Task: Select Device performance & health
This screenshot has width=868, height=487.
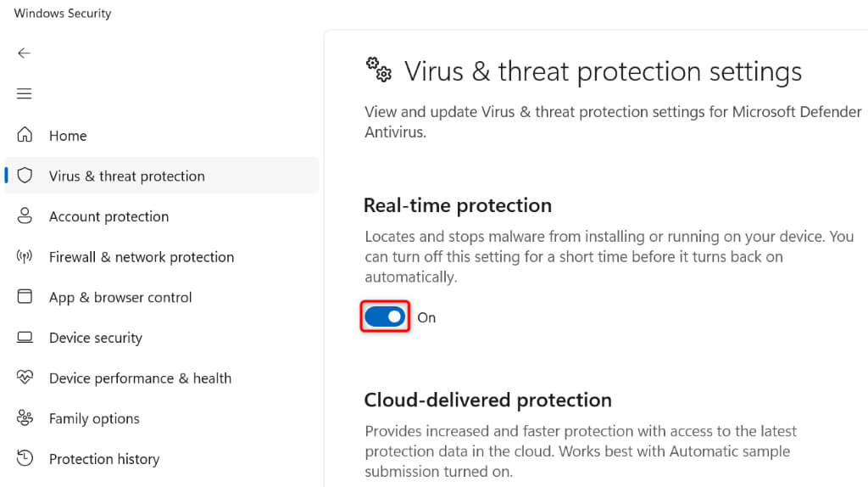Action: click(x=140, y=378)
